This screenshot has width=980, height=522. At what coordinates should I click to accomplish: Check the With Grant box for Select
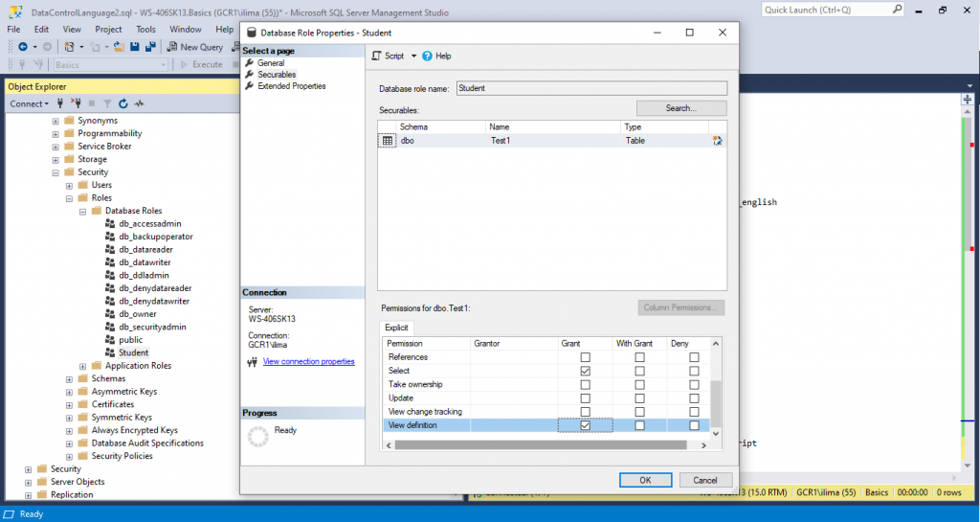639,371
